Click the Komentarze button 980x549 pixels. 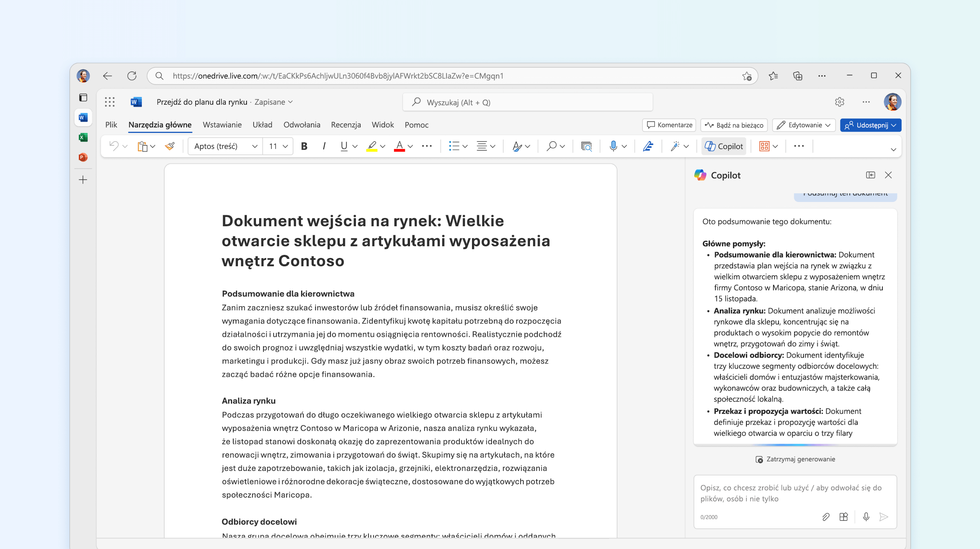(669, 125)
